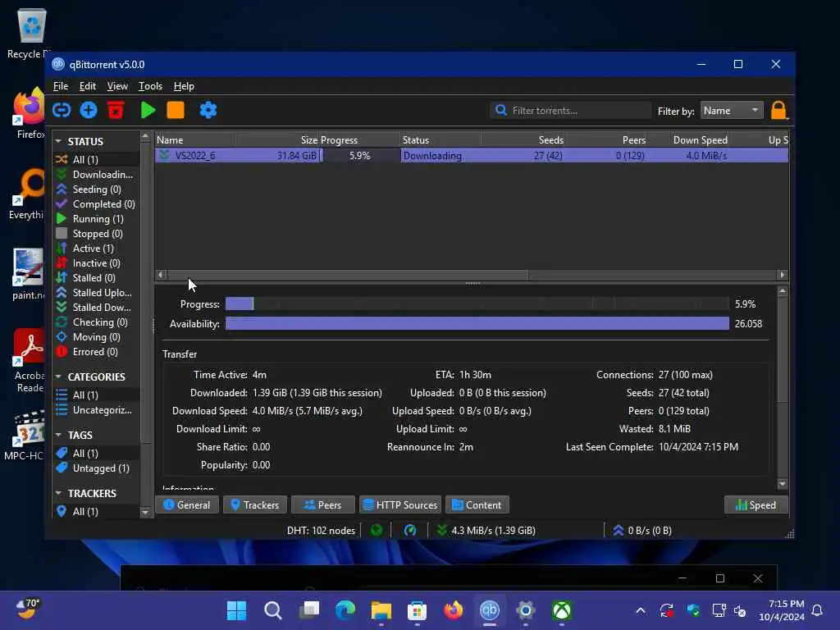Select the Running (1) filter
Image resolution: width=840 pixels, height=630 pixels.
97,218
